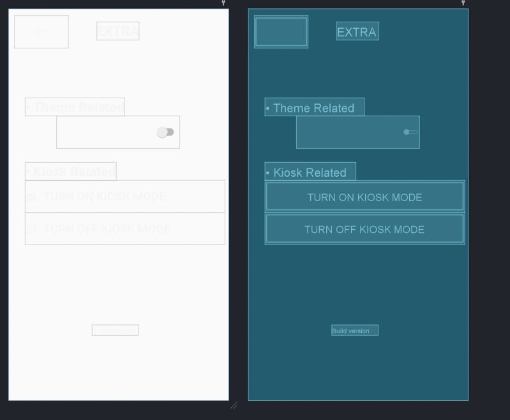Viewport: 510px width, 420px height.
Task: Select the unlock icon on TURN OFF KIOSK MODE
Action: (x=31, y=228)
